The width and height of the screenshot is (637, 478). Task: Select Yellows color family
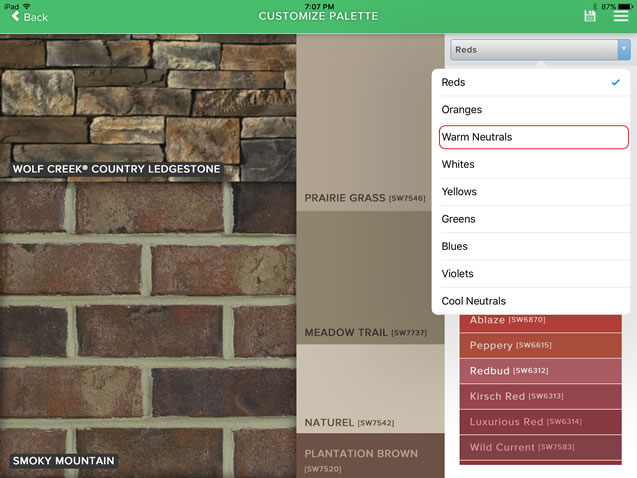point(531,191)
